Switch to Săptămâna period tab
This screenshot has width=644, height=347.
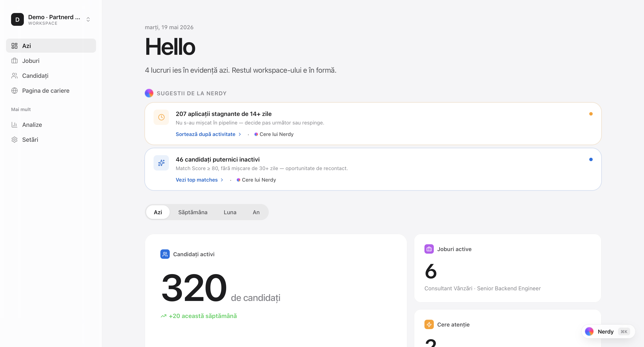pyautogui.click(x=193, y=212)
